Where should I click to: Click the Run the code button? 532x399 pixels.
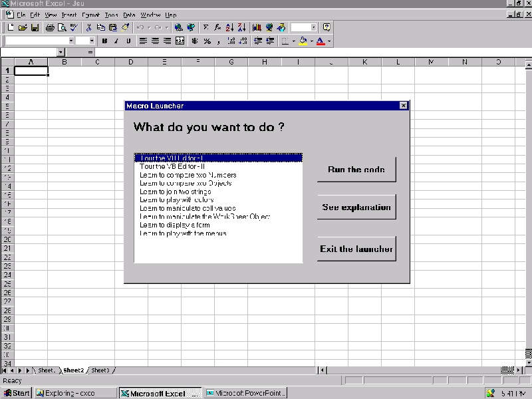(x=356, y=170)
